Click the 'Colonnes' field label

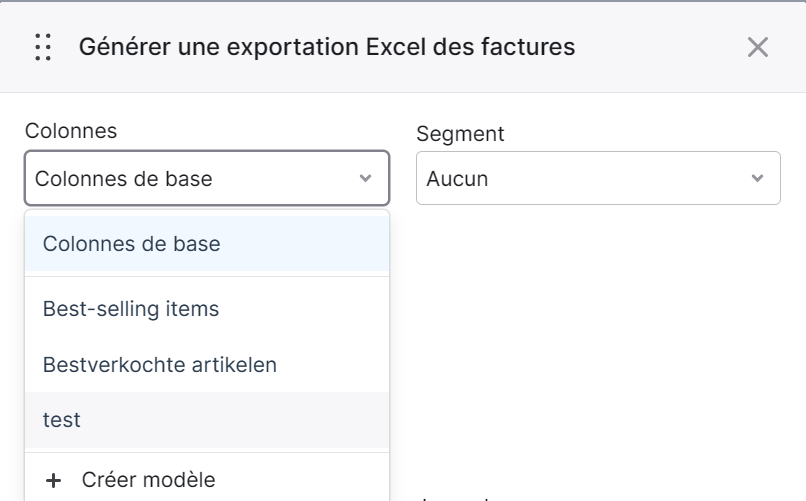click(x=71, y=131)
